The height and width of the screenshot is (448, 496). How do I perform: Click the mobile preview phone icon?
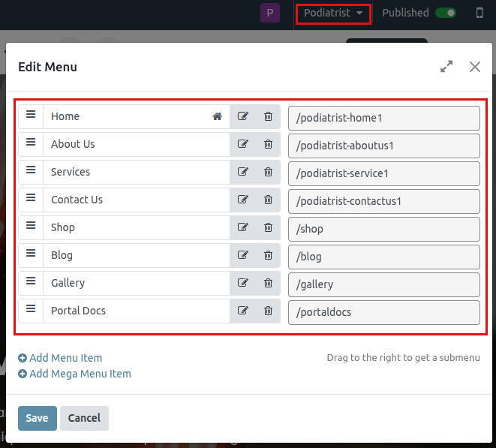[x=479, y=13]
